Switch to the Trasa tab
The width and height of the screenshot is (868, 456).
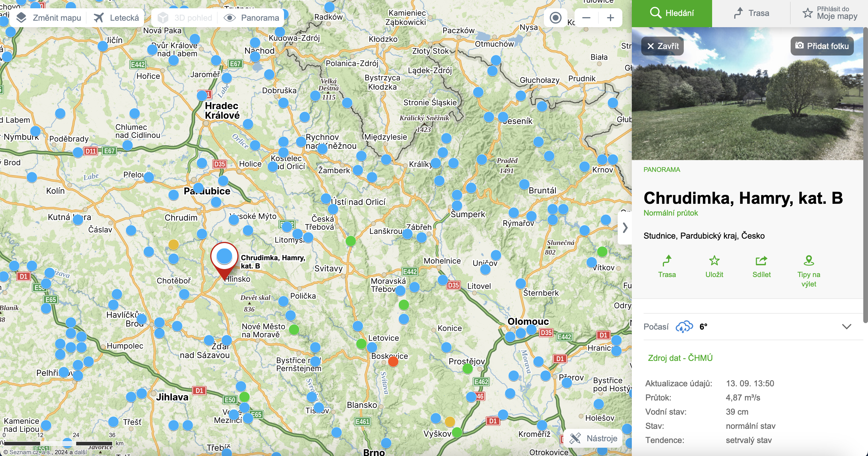pyautogui.click(x=751, y=13)
